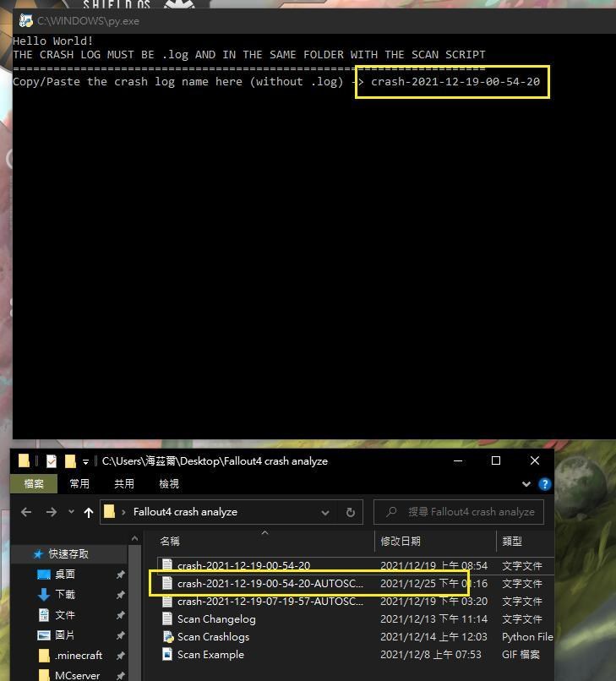
Task: Open 文件 in the navigation pane
Action: pos(65,614)
